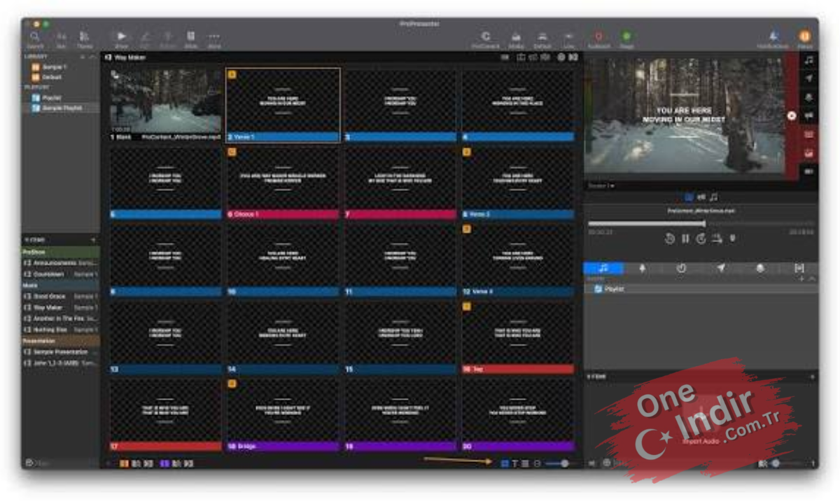The height and width of the screenshot is (504, 840).
Task: Collapse the audio playlist section chevron
Action: [812, 279]
